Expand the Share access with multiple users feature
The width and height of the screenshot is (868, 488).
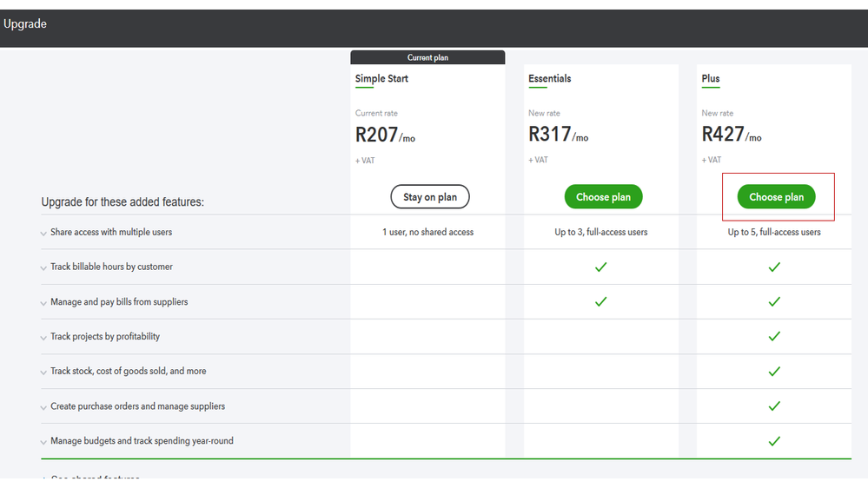pos(44,234)
